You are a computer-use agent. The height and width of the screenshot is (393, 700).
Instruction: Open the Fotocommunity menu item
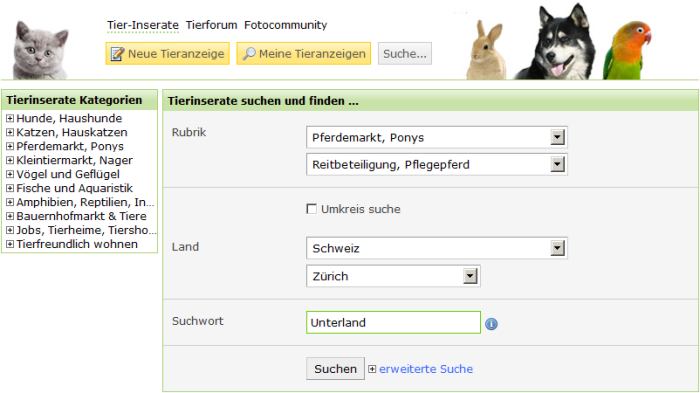[x=286, y=25]
